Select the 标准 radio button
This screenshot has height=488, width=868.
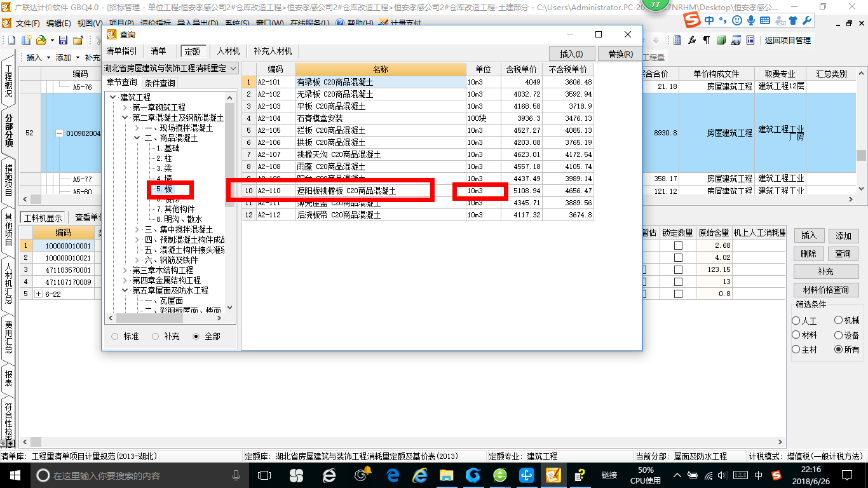click(x=114, y=336)
